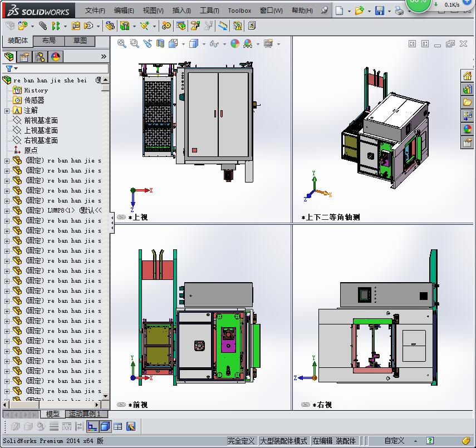Open the 文件(F) menu

(x=95, y=11)
